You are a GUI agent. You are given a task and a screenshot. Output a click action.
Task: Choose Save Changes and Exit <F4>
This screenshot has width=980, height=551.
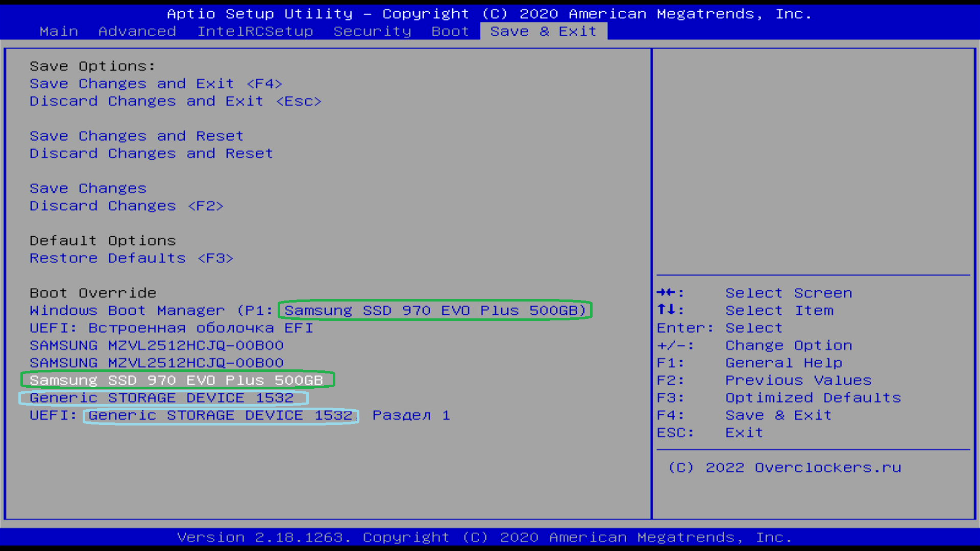click(x=156, y=84)
